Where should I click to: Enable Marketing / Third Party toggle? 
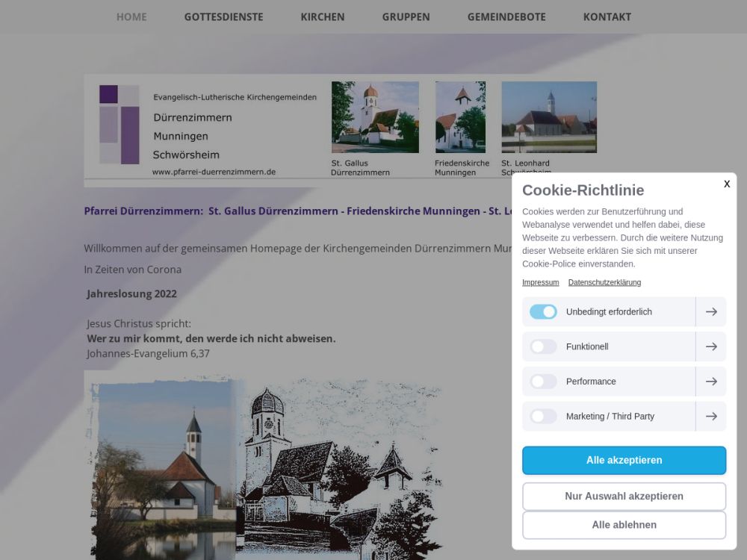pyautogui.click(x=543, y=417)
